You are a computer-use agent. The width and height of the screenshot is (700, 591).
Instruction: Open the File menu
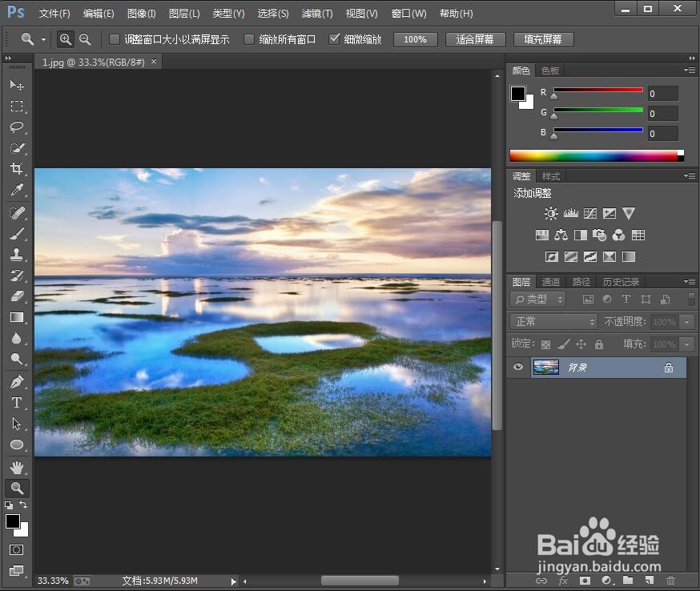[x=54, y=14]
